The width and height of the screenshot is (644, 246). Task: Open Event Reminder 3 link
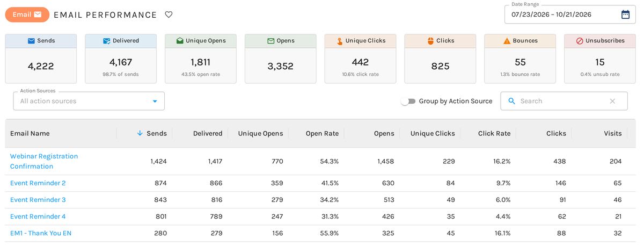point(38,200)
